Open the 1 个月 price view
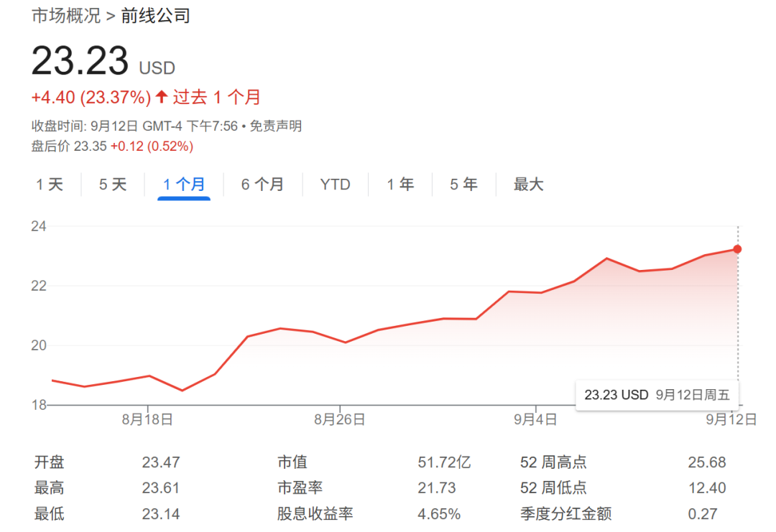The width and height of the screenshot is (776, 532). 184,185
